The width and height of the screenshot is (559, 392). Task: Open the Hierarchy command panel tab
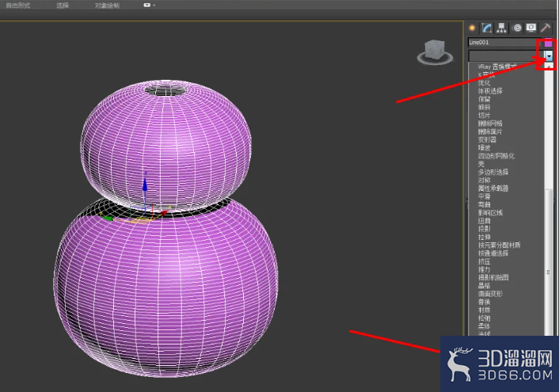502,28
